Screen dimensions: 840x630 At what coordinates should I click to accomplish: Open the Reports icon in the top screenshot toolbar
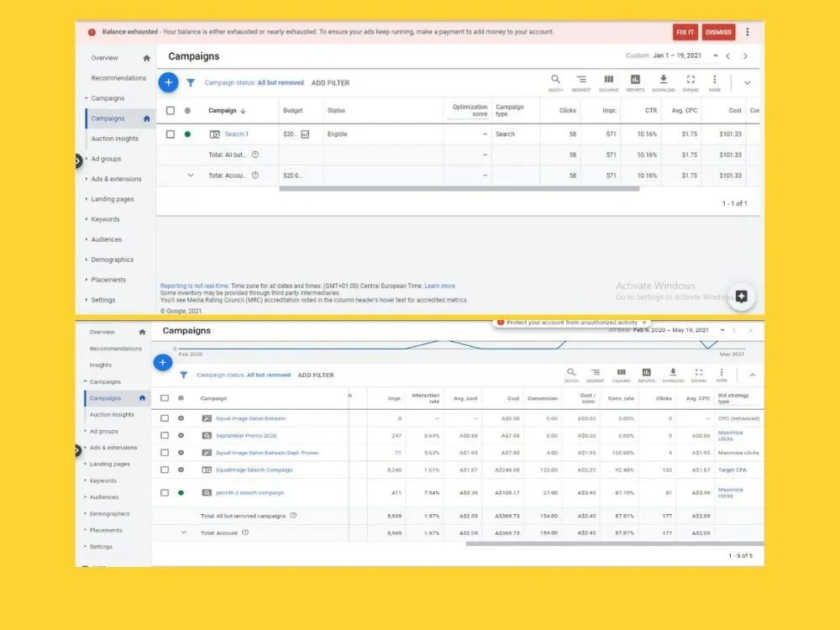(635, 79)
